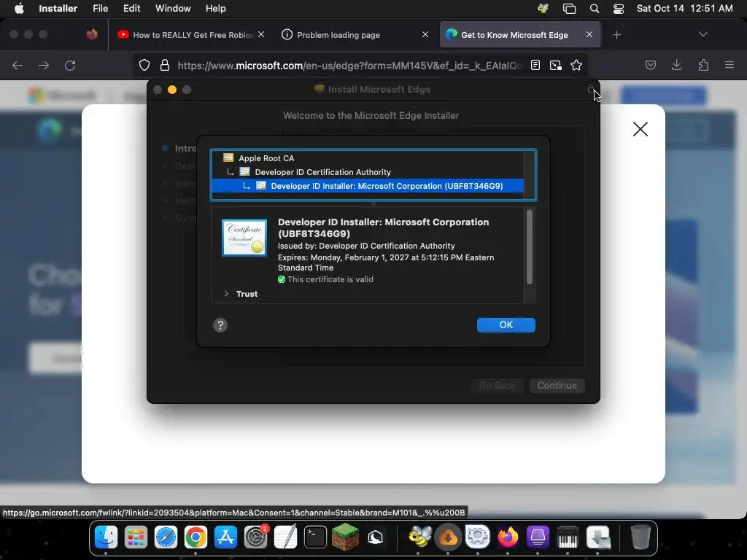Viewport: 747px width, 560px height.
Task: Open Firefox from the Dock
Action: click(508, 537)
